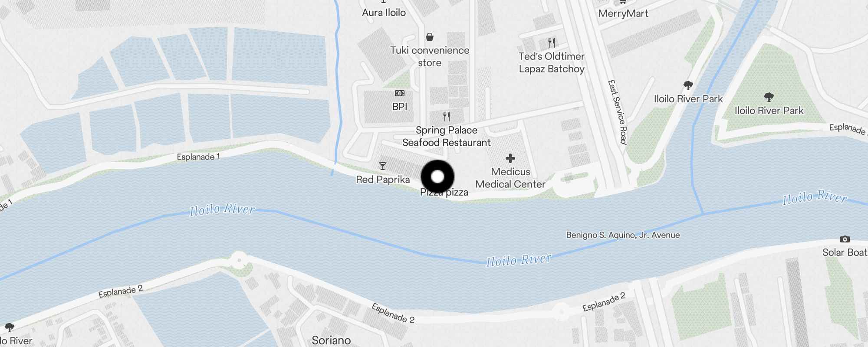This screenshot has width=868, height=347.
Task: Select the BPI bank money icon
Action: [400, 93]
